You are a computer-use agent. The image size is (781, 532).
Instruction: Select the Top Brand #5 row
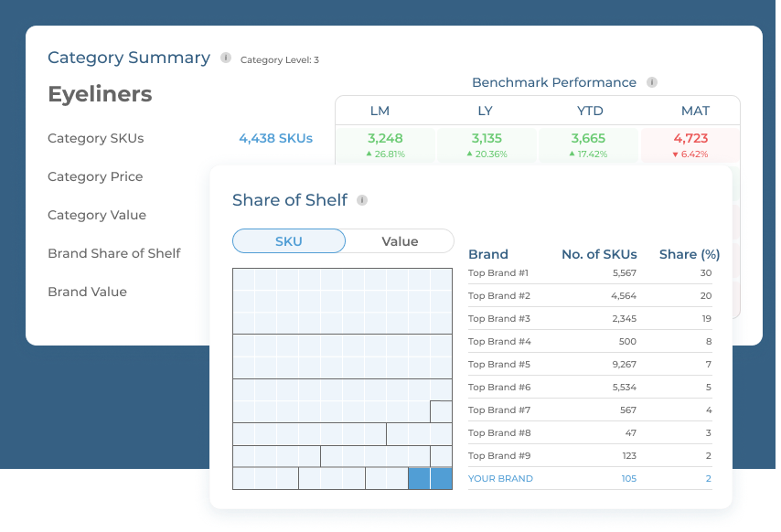498,364
